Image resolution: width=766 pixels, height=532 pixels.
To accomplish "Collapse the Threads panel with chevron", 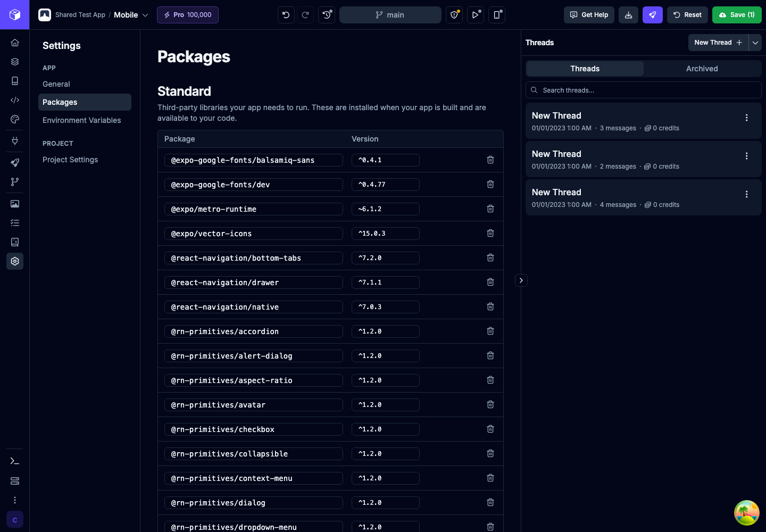I will 521,280.
